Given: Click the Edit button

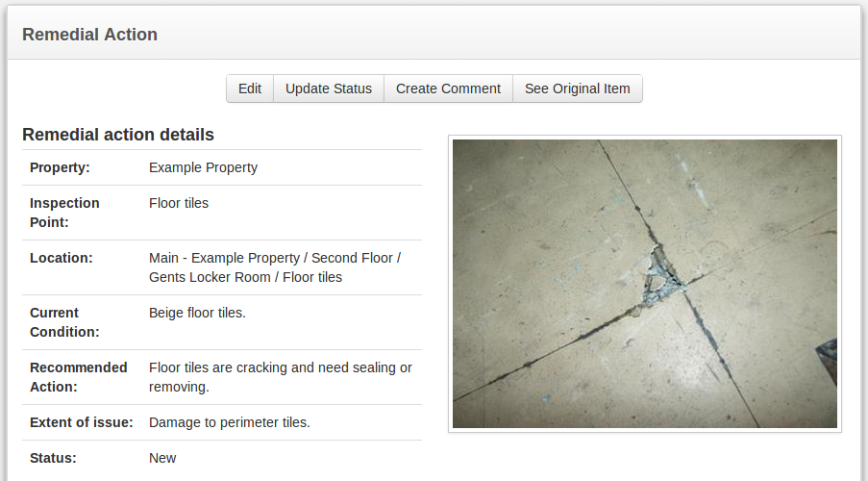Looking at the screenshot, I should coord(250,89).
